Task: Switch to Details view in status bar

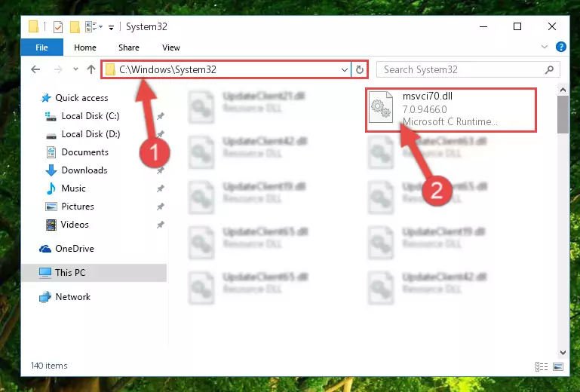Action: (x=542, y=366)
